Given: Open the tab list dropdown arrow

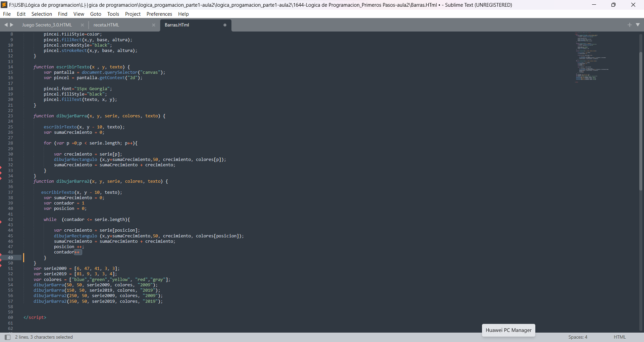Looking at the screenshot, I should click(x=638, y=25).
